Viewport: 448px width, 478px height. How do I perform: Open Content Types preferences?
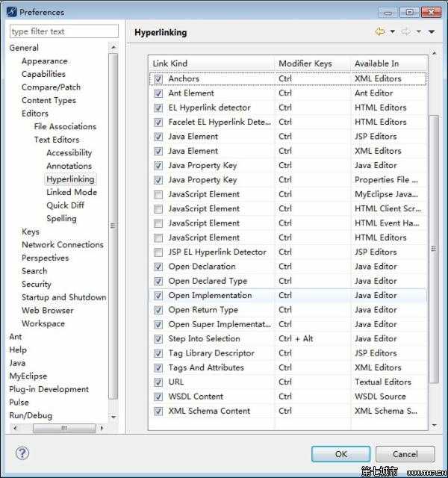click(x=49, y=100)
